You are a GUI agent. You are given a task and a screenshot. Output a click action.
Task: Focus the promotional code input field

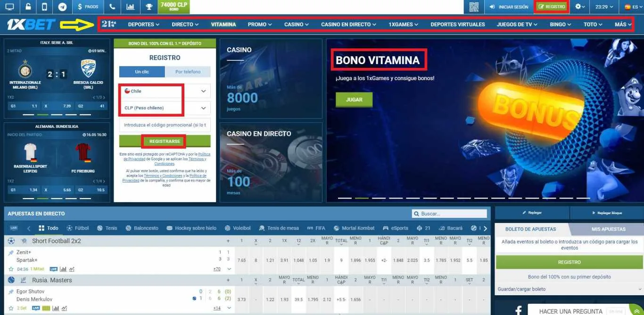165,125
